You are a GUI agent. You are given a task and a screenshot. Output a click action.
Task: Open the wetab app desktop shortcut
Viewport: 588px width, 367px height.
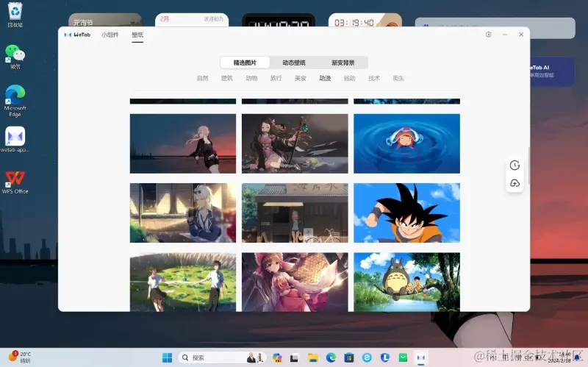[x=15, y=139]
